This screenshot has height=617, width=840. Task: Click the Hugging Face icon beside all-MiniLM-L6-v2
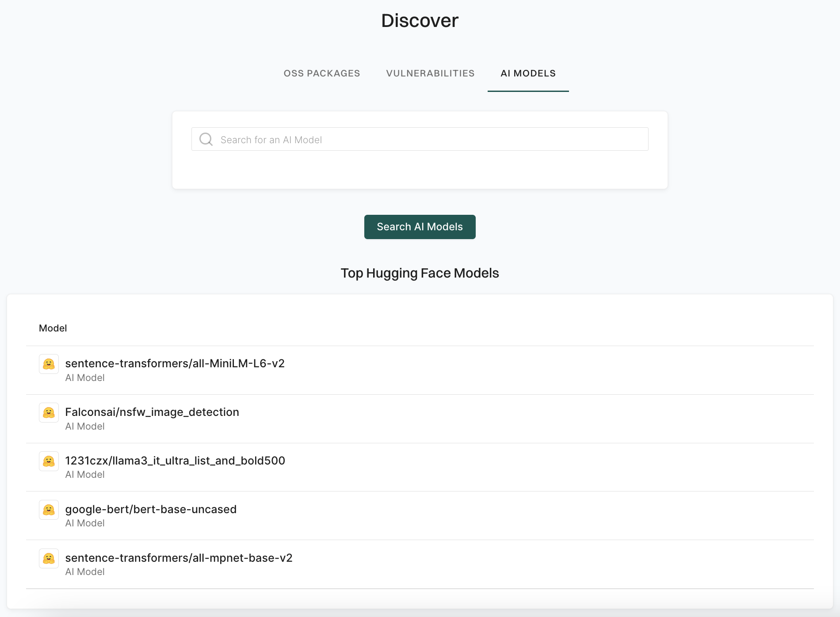click(49, 364)
